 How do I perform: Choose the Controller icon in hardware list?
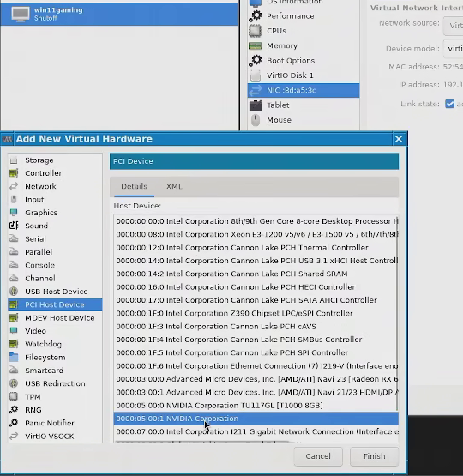[14, 173]
